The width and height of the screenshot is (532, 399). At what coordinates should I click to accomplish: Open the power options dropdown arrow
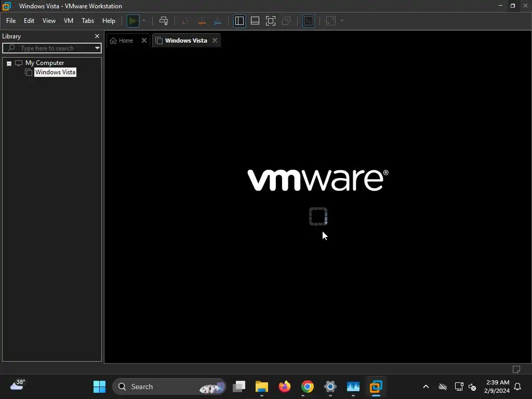(144, 21)
